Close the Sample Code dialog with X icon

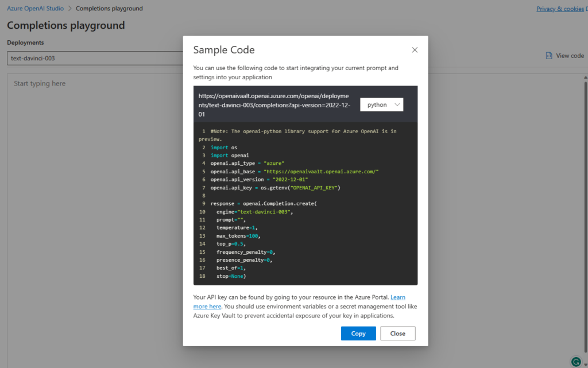click(x=415, y=50)
